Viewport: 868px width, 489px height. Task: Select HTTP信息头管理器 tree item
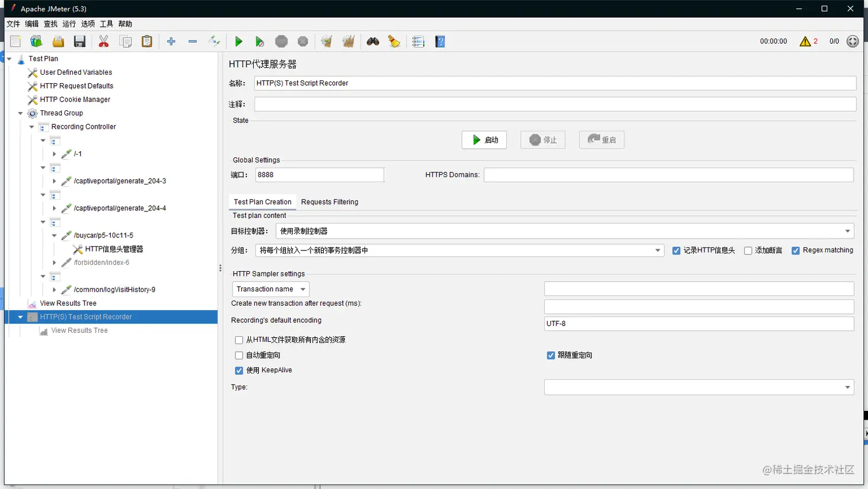(114, 249)
